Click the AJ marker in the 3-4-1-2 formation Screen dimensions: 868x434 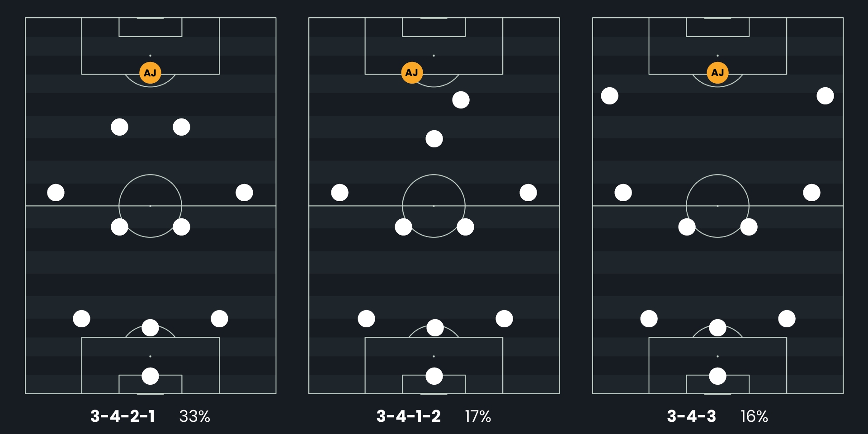(412, 73)
